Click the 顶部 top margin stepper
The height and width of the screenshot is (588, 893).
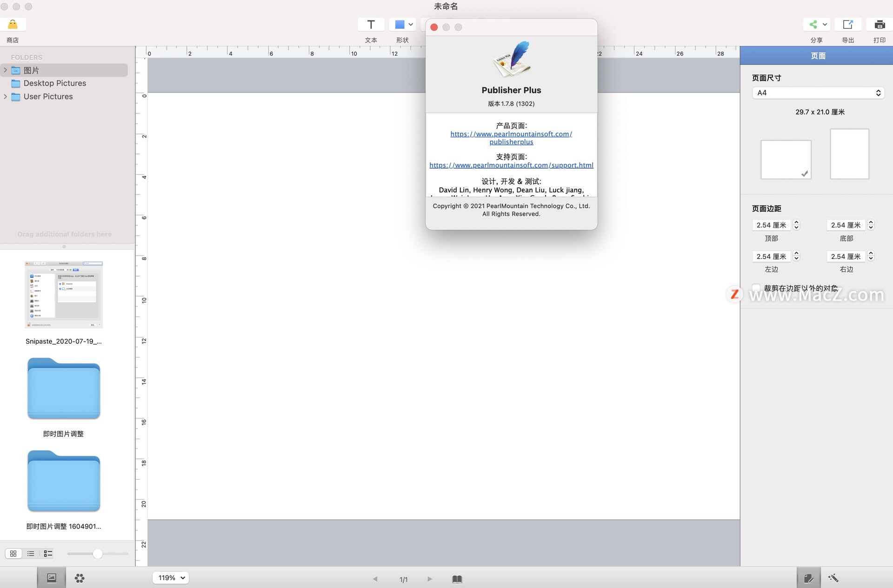tap(796, 225)
